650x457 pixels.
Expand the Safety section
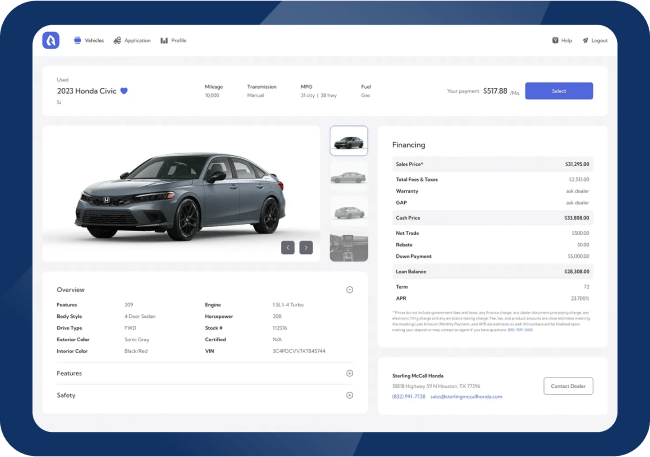tap(349, 395)
